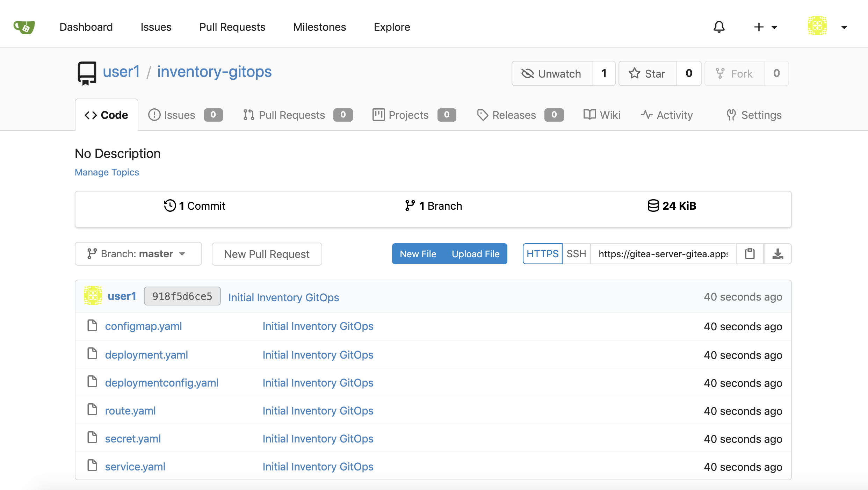
Task: Click the download repository icon
Action: point(778,254)
